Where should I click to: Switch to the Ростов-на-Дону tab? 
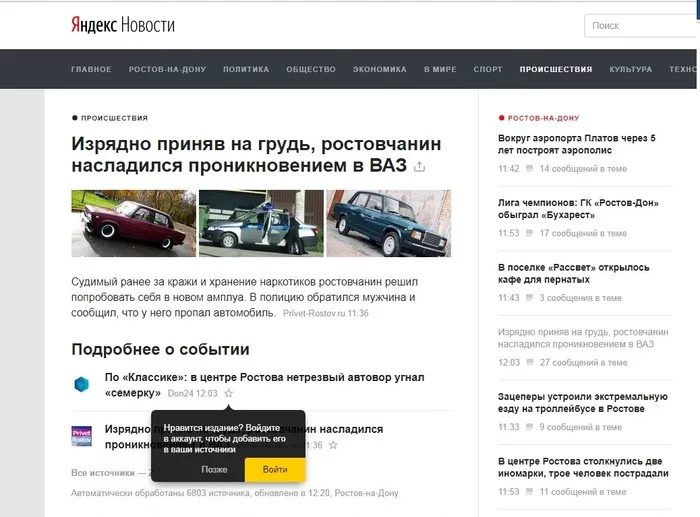pos(167,69)
